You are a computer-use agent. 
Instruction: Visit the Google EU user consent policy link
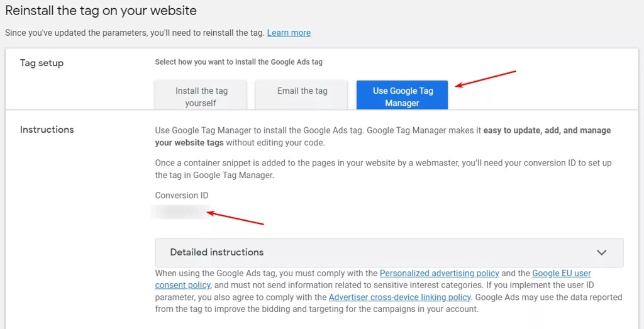pos(561,273)
